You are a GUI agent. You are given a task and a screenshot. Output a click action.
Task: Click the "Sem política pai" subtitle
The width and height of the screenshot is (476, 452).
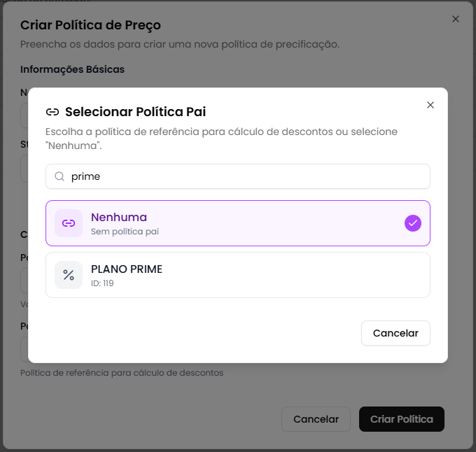(125, 232)
